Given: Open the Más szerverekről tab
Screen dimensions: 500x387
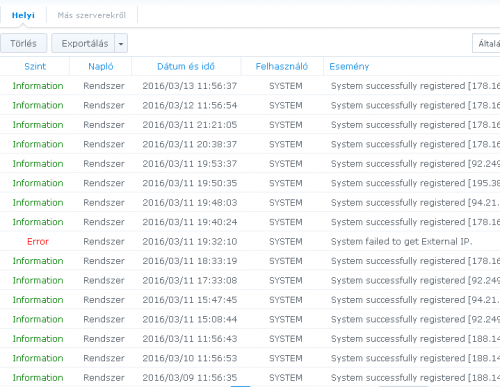Looking at the screenshot, I should (92, 15).
